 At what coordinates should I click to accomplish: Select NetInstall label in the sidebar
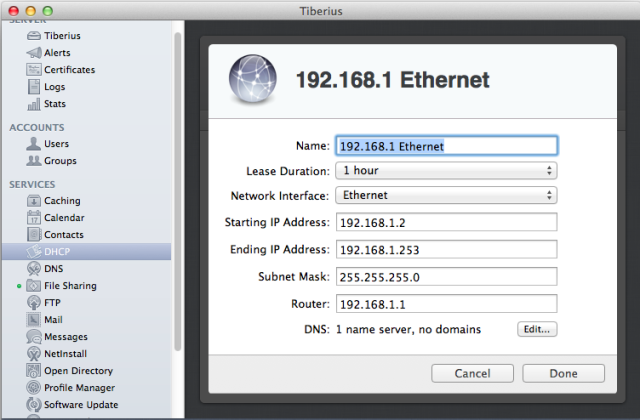click(65, 354)
